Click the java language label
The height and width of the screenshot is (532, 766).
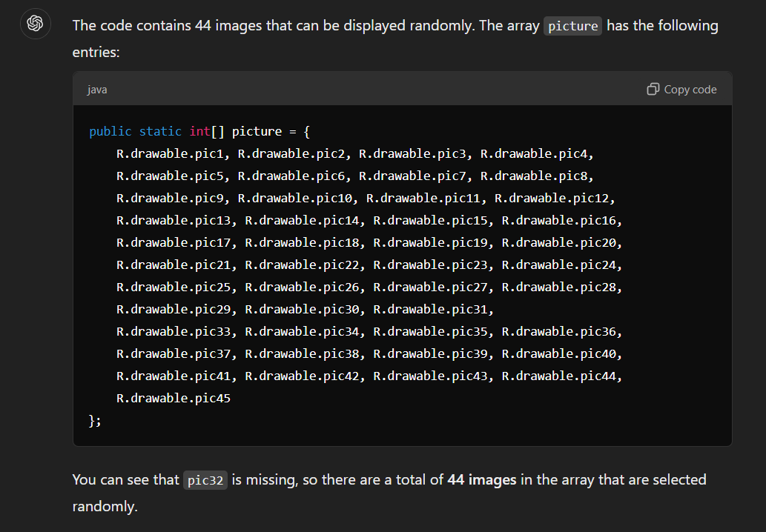(x=97, y=90)
